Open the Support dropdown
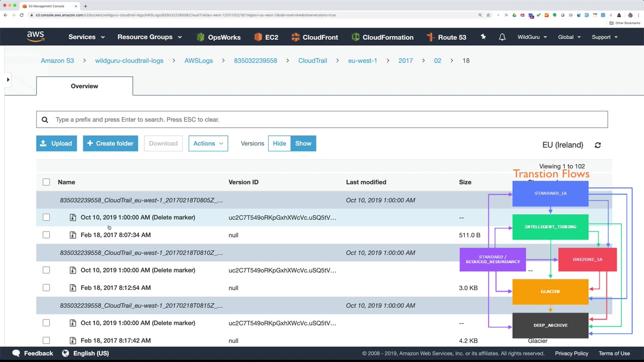Screen dimensions: 644x362 (x=605, y=37)
